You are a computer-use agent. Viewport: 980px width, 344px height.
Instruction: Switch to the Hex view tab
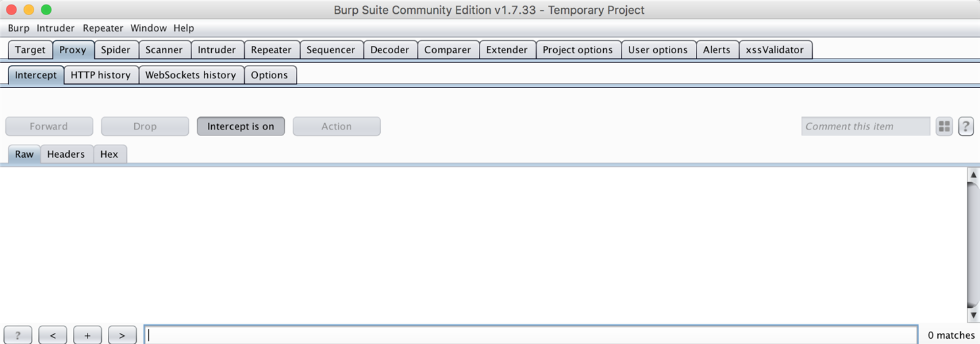coord(109,154)
